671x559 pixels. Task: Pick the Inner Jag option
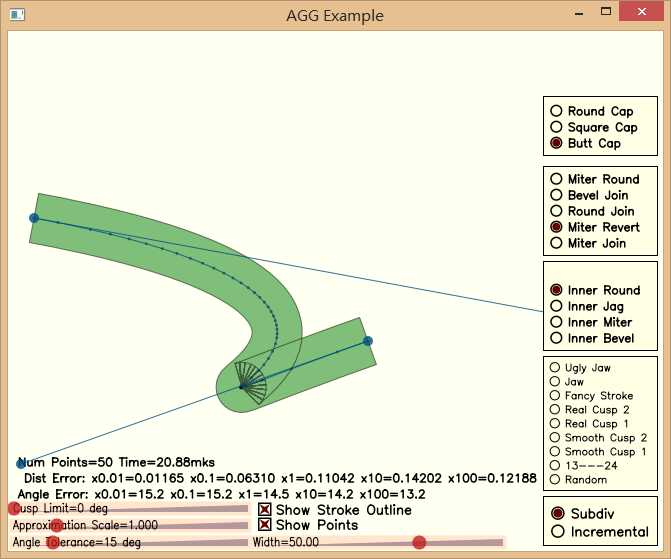tap(587, 306)
